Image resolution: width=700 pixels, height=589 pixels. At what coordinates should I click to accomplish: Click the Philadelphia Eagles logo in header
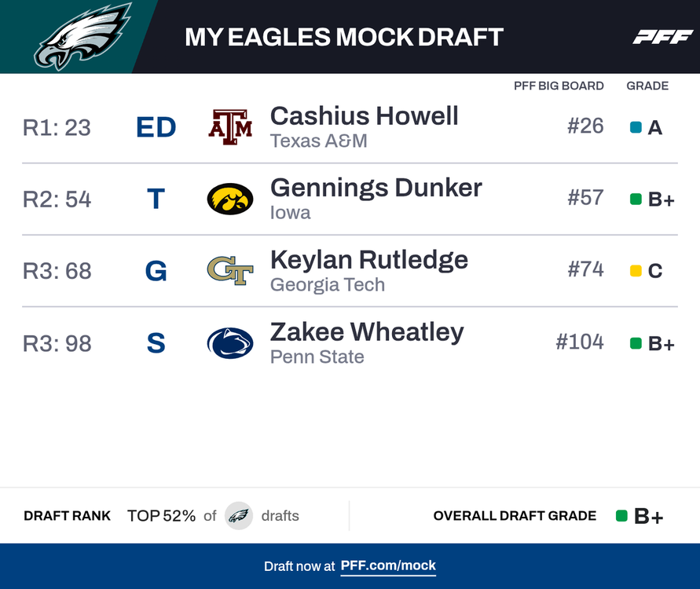(82, 36)
